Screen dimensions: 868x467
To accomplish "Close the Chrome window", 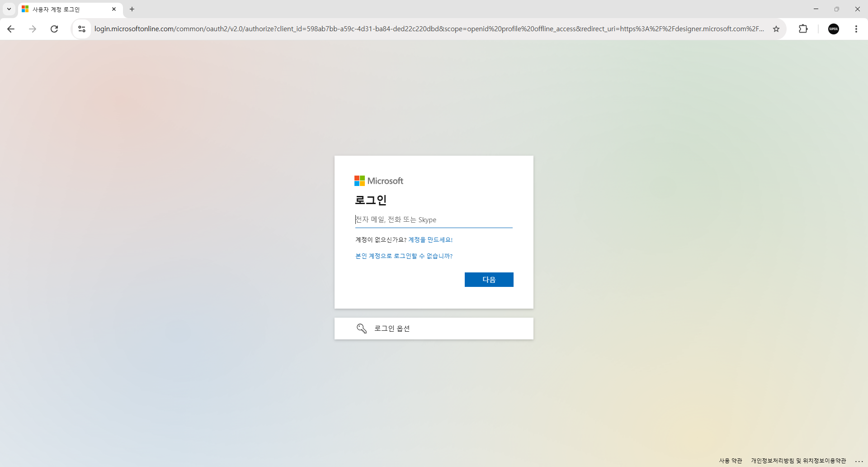I will [x=858, y=9].
